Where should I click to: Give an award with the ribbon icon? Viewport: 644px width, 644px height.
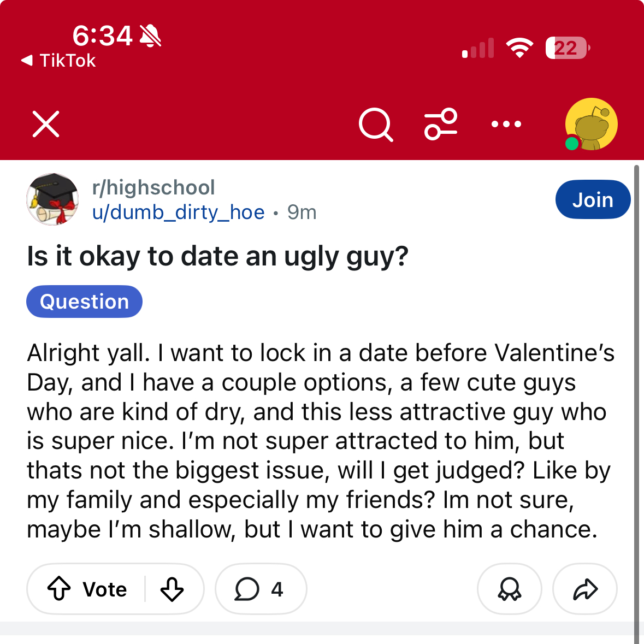[x=509, y=589]
